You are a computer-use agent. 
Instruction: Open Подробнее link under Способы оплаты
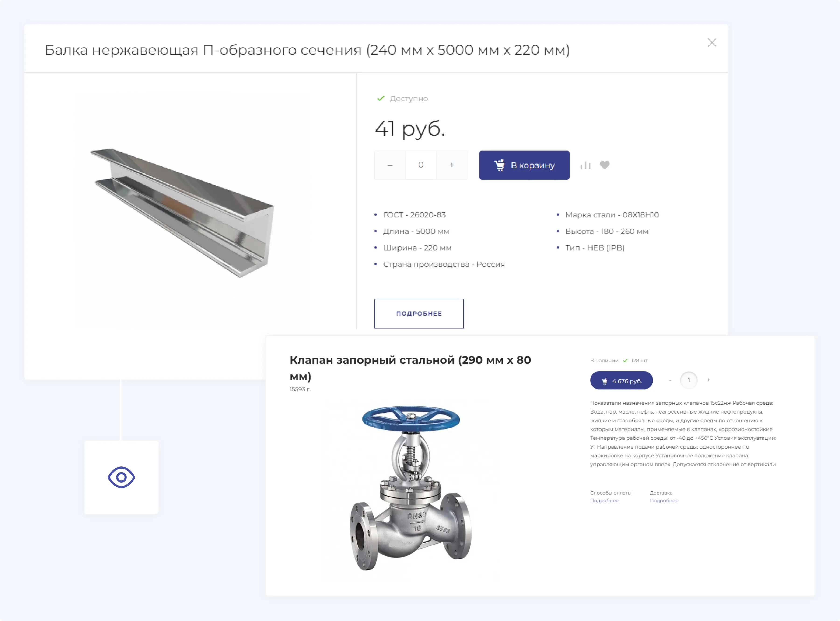(604, 500)
